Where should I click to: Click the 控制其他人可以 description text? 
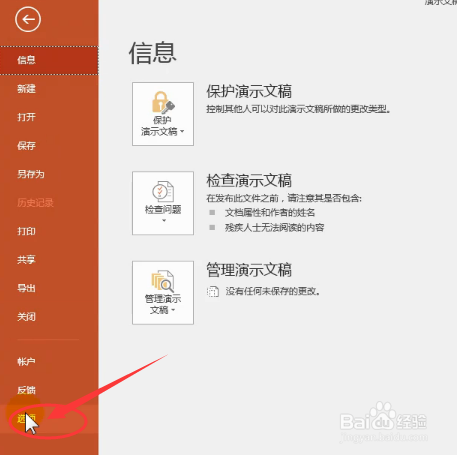298,109
